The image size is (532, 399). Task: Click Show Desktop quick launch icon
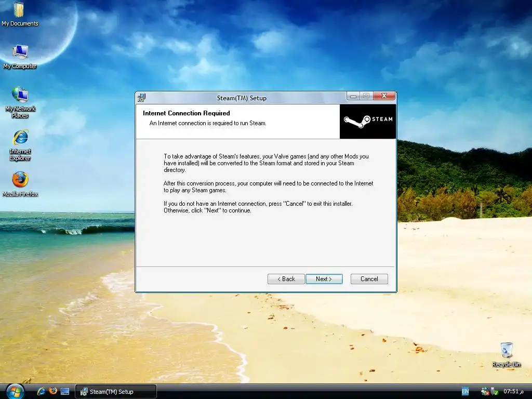(65, 391)
